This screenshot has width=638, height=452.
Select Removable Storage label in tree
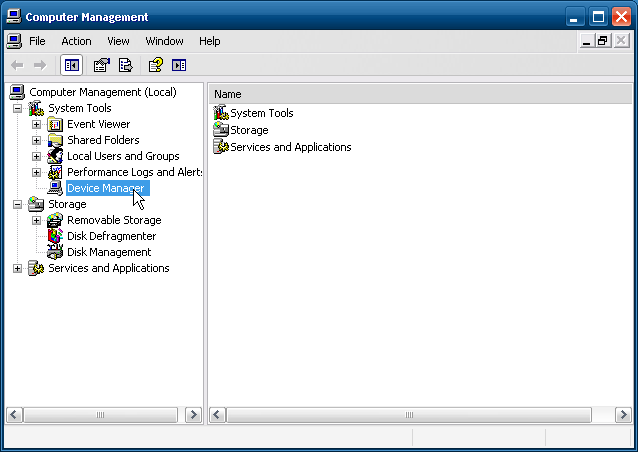point(114,220)
